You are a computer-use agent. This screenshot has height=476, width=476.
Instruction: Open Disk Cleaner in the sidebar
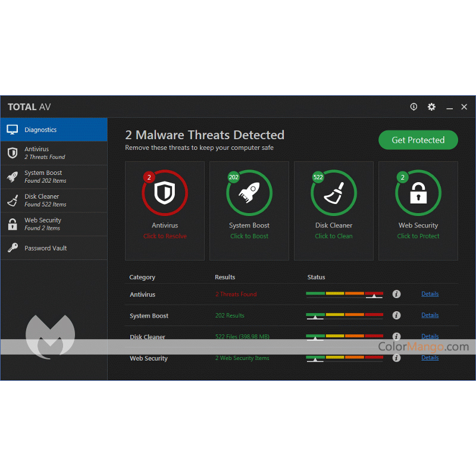(54, 201)
